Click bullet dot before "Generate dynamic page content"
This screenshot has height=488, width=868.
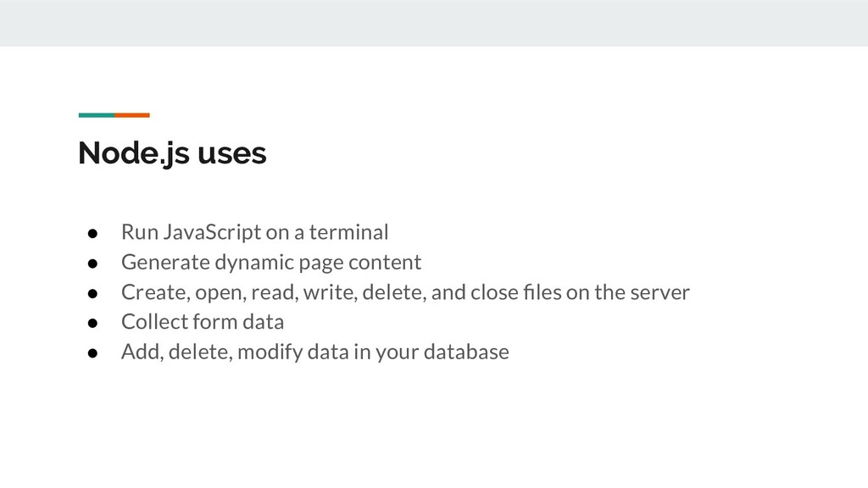coord(92,263)
